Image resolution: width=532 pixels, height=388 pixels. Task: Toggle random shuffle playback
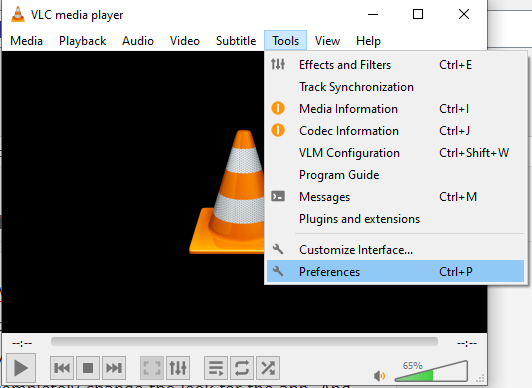268,368
